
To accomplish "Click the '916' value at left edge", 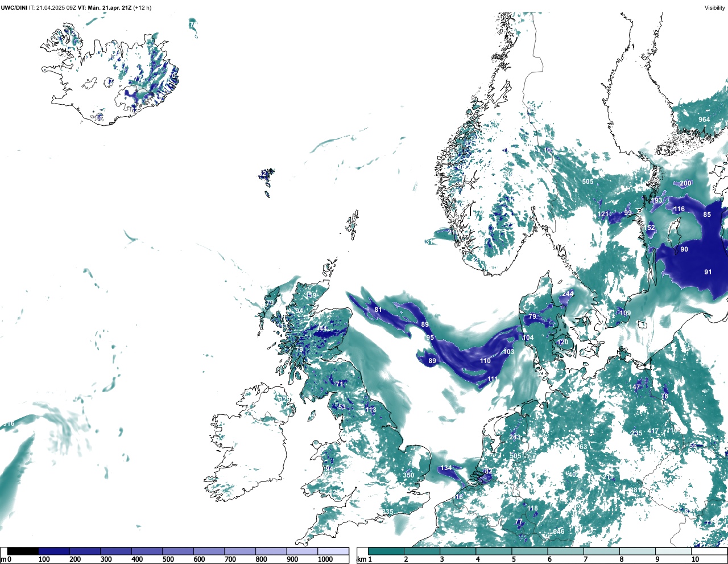I will coord(9,423).
